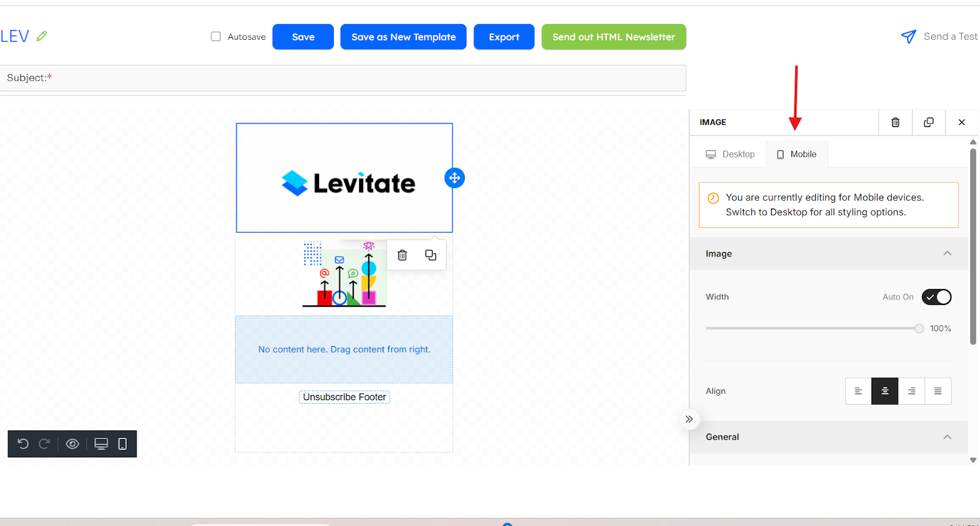Justify image alignment
This screenshot has width=980, height=526.
[x=938, y=391]
